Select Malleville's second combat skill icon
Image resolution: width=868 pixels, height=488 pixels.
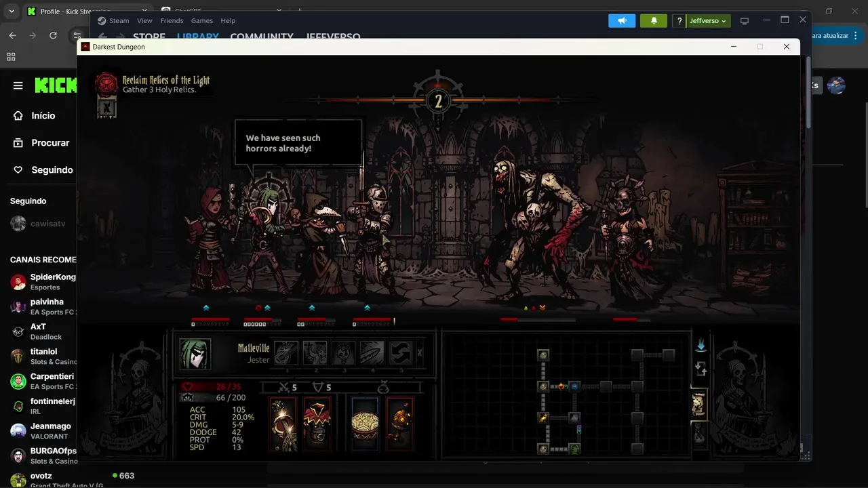click(x=315, y=352)
